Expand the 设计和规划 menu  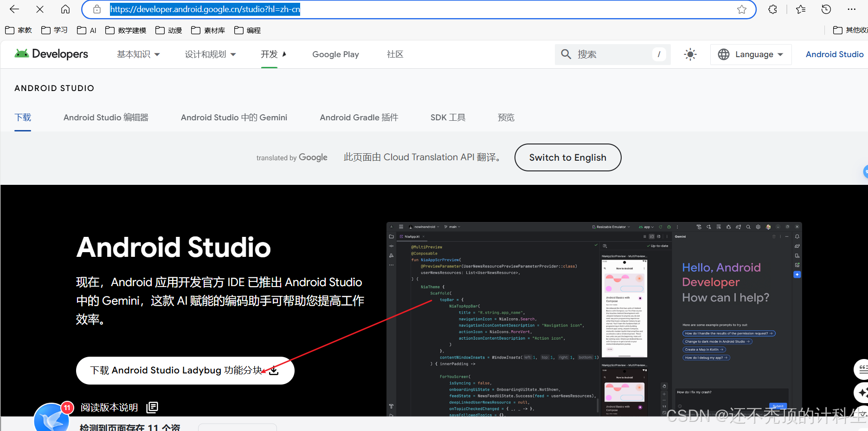pos(210,54)
